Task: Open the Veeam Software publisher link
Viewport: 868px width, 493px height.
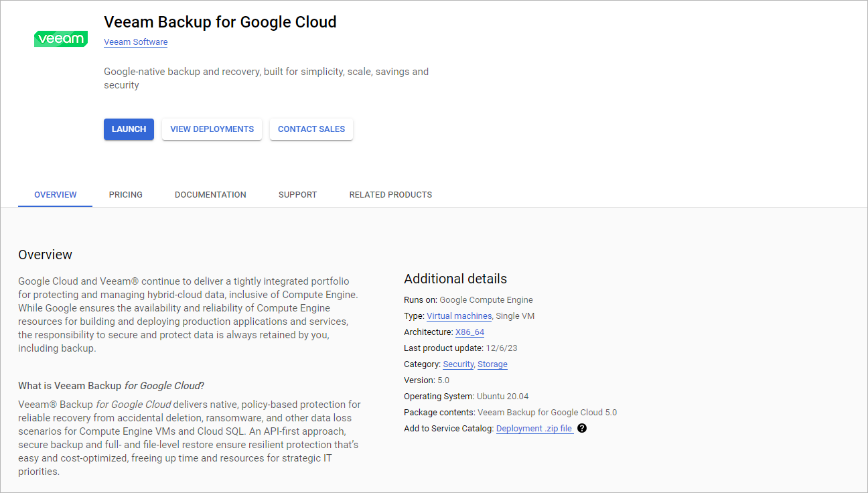Action: pyautogui.click(x=136, y=42)
